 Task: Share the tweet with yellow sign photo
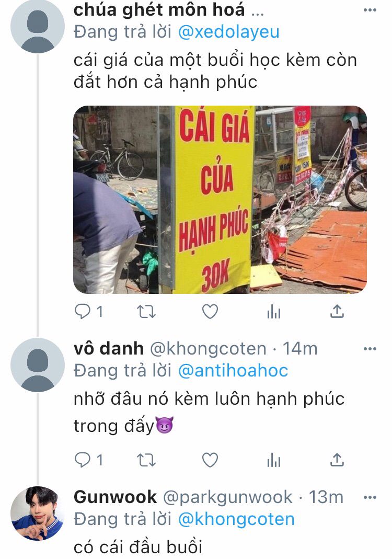pyautogui.click(x=337, y=312)
